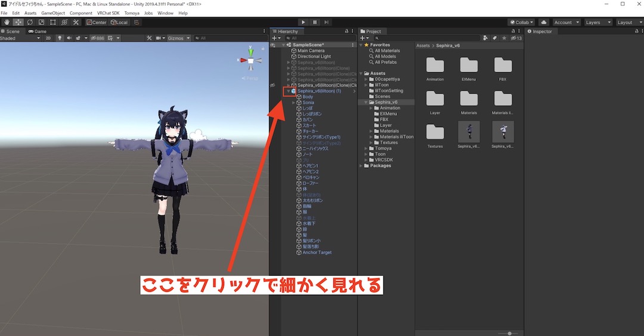The height and width of the screenshot is (336, 644).
Task: Open the Collab dropdown
Action: pyautogui.click(x=521, y=22)
